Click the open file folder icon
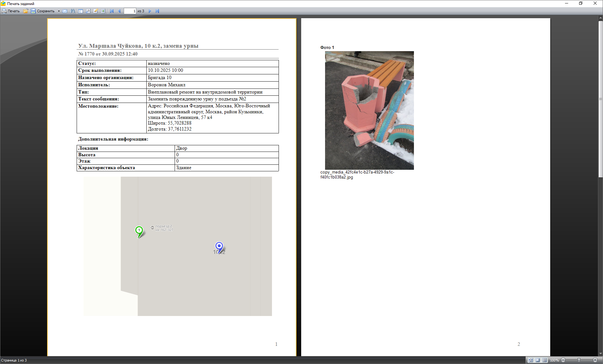 pyautogui.click(x=25, y=11)
